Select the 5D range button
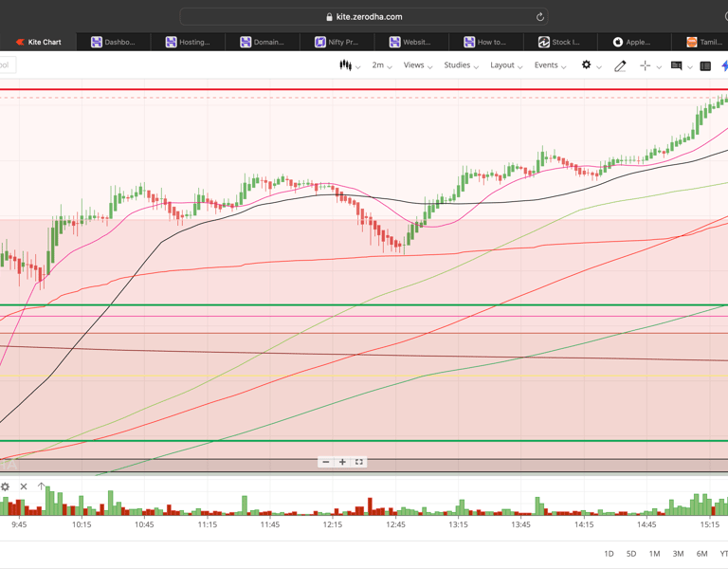Screen dimensions: 728x569 (631, 554)
